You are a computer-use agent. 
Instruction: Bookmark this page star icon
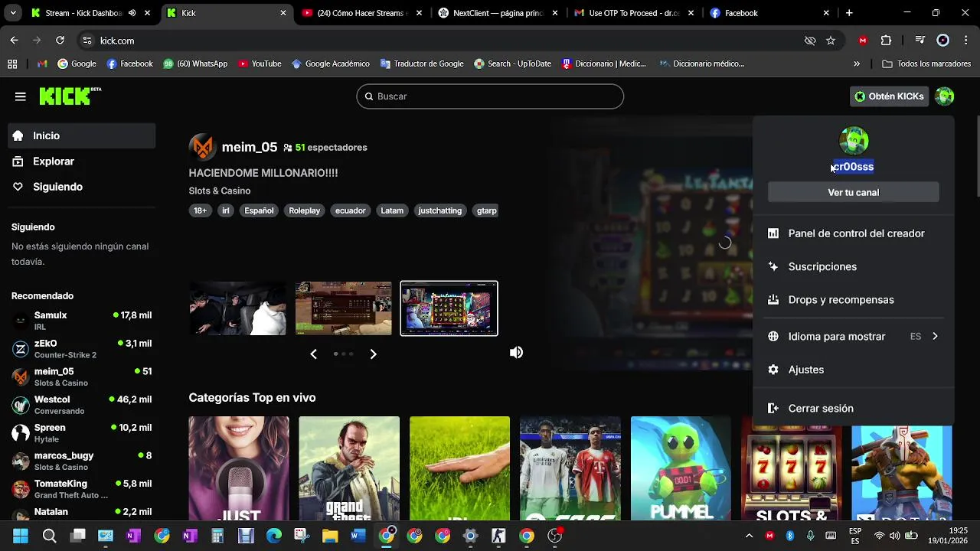831,41
